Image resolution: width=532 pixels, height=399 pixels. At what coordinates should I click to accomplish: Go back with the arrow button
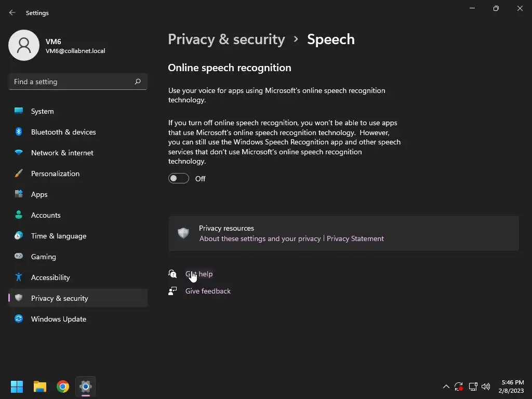12,12
